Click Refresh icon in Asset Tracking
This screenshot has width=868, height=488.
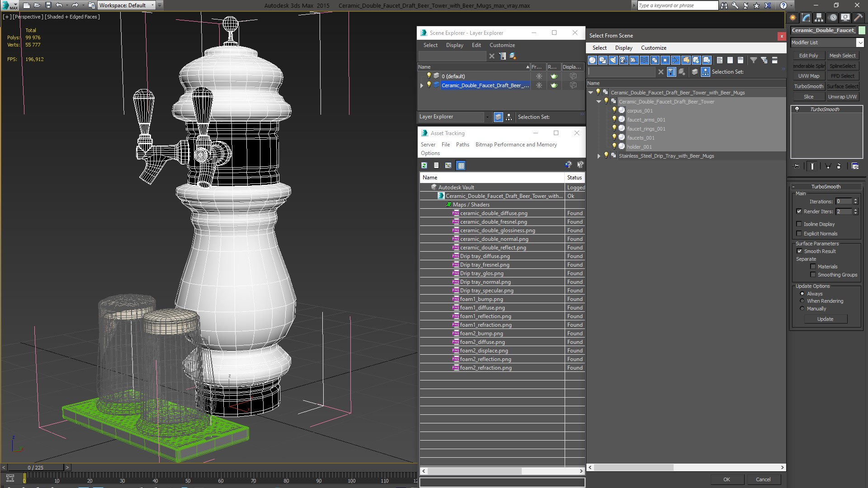click(x=424, y=165)
